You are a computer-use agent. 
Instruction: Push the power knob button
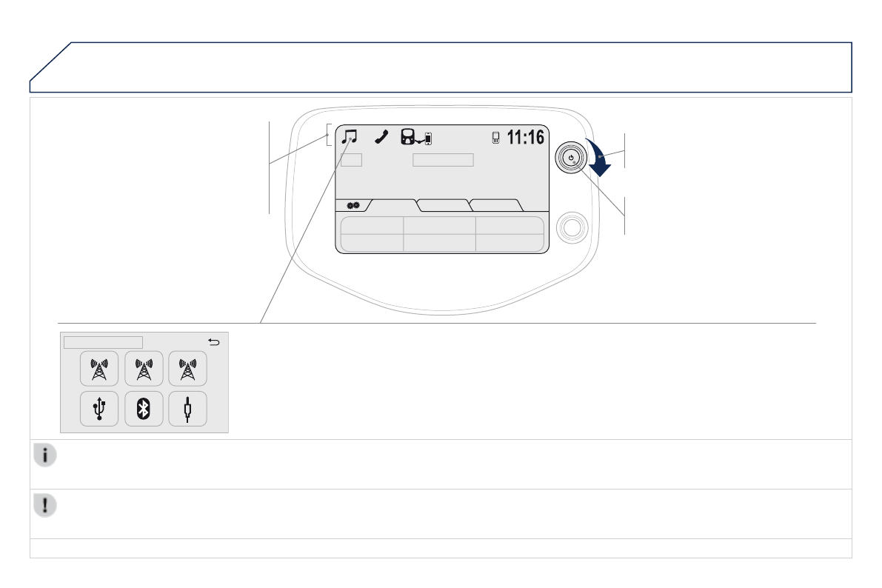(x=571, y=158)
